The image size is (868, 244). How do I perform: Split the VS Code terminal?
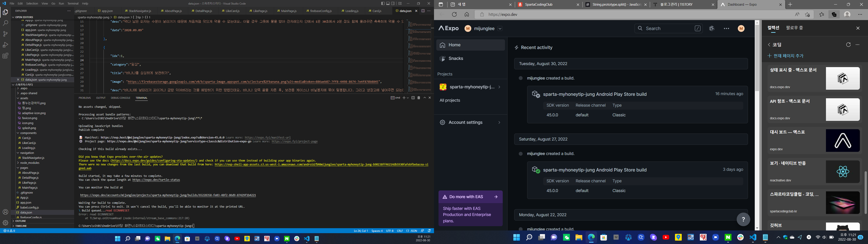tap(413, 98)
